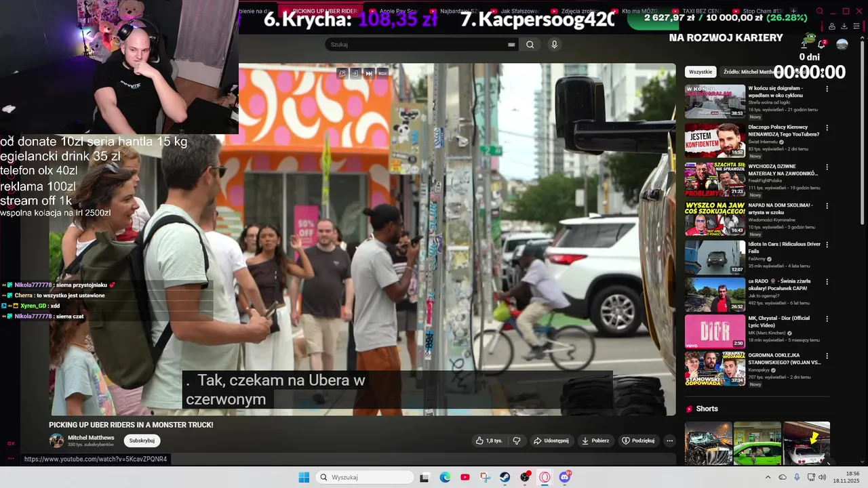Open Windows Start menu

pyautogui.click(x=304, y=477)
